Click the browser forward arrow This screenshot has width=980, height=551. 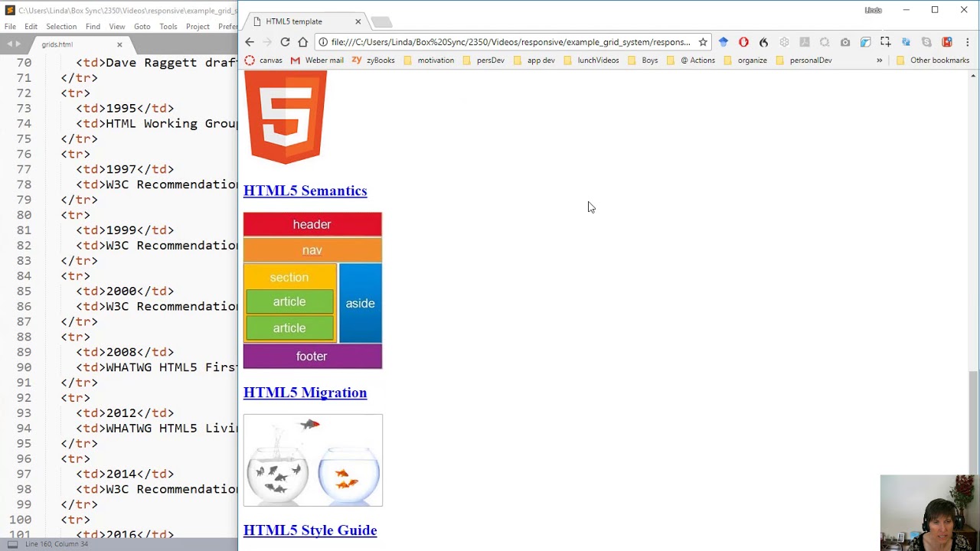pyautogui.click(x=267, y=42)
